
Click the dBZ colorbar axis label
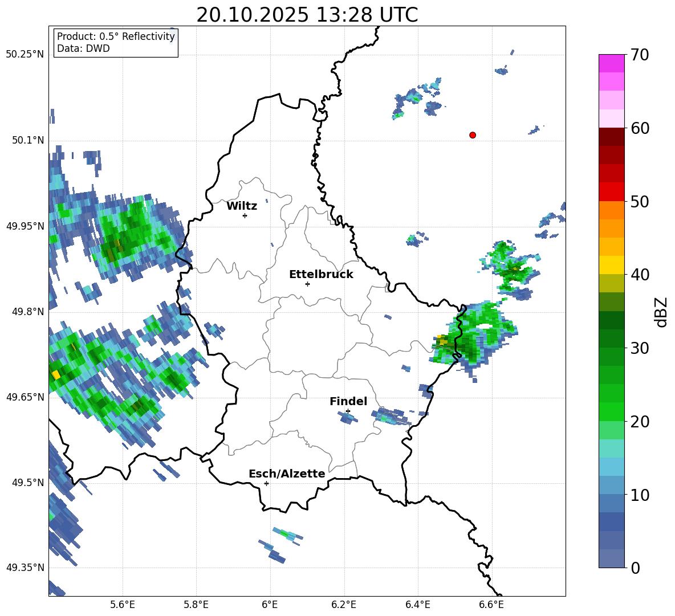[661, 312]
